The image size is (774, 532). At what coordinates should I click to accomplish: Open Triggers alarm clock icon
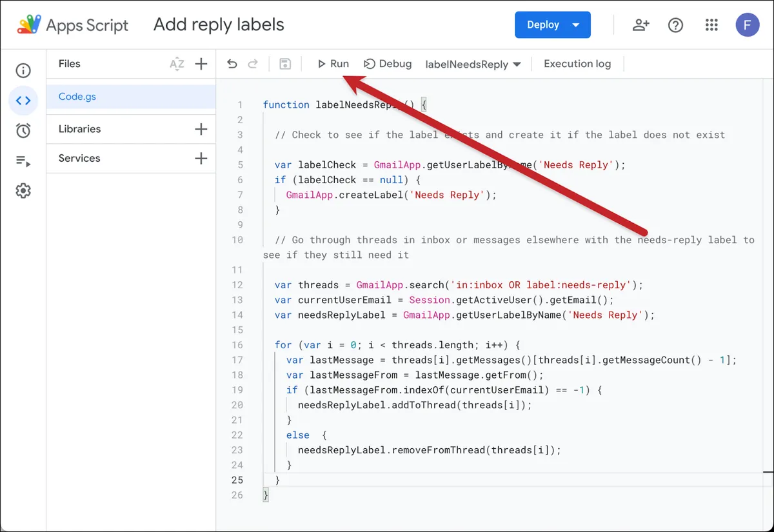coord(23,131)
